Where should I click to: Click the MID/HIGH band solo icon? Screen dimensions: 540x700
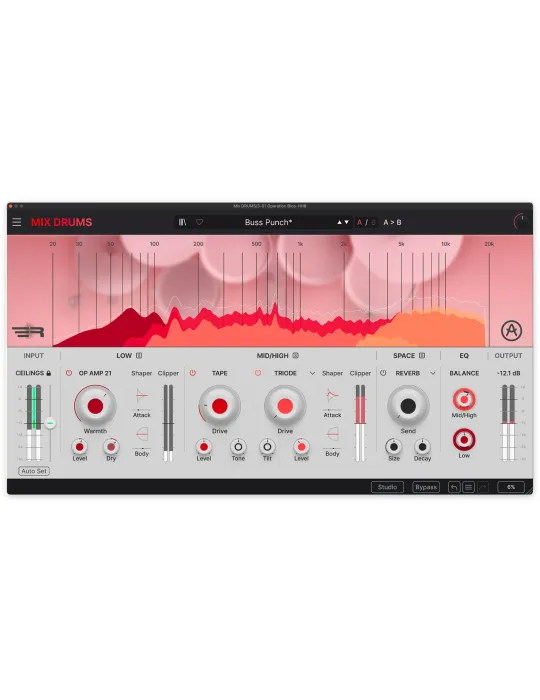point(295,356)
